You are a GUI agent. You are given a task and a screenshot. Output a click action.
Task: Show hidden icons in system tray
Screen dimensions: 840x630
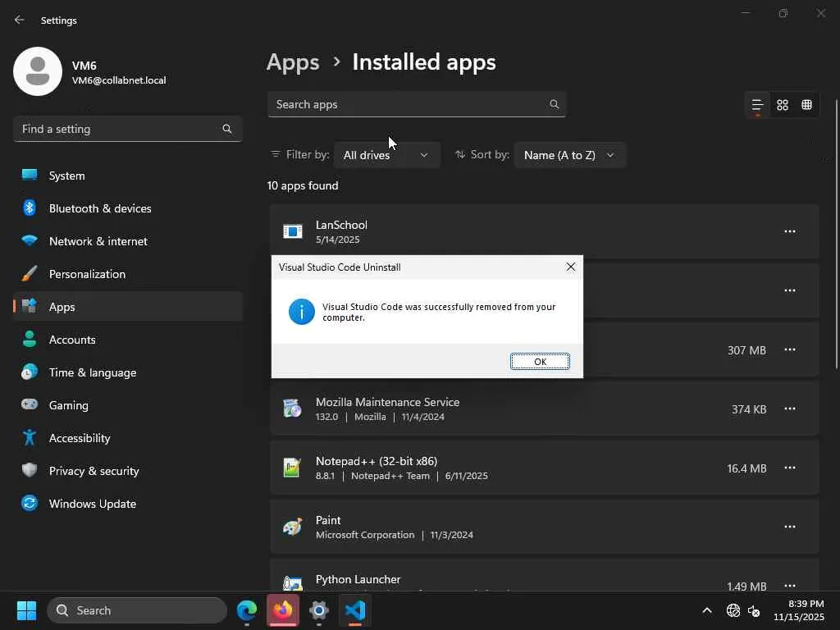[x=706, y=610]
